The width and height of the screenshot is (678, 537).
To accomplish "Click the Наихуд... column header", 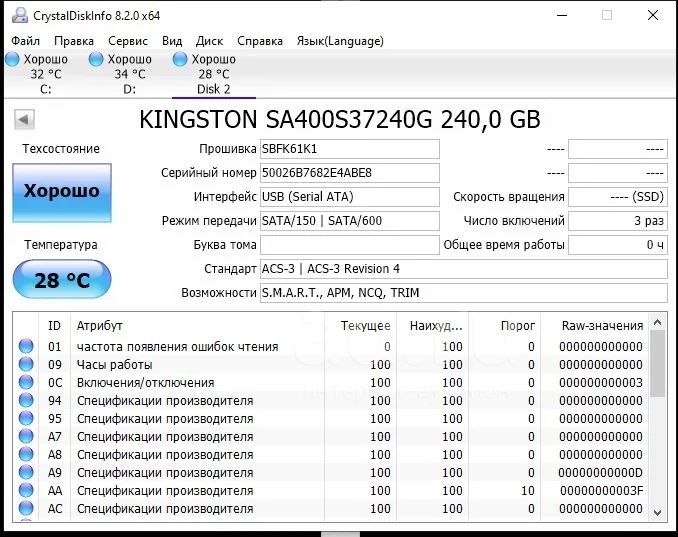I will pyautogui.click(x=432, y=326).
